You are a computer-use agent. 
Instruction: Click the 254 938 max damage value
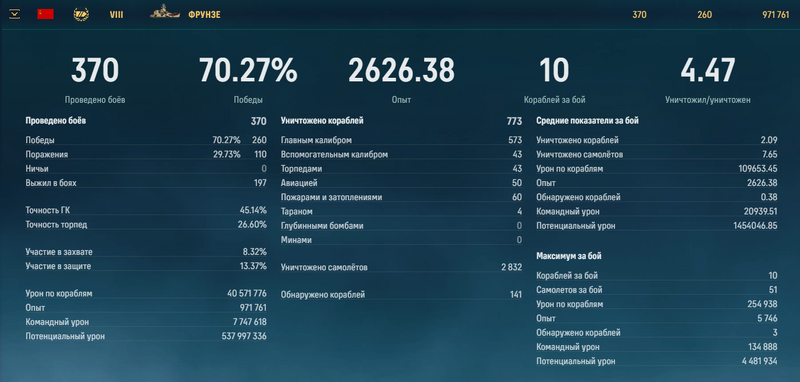(x=763, y=304)
